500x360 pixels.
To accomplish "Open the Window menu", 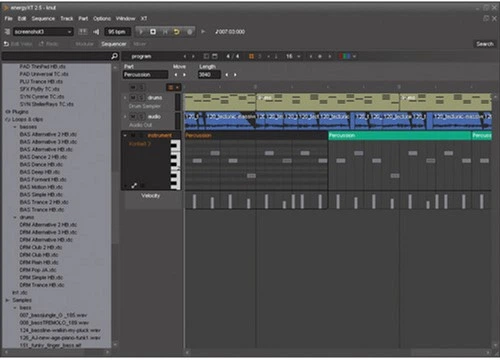I will point(125,19).
